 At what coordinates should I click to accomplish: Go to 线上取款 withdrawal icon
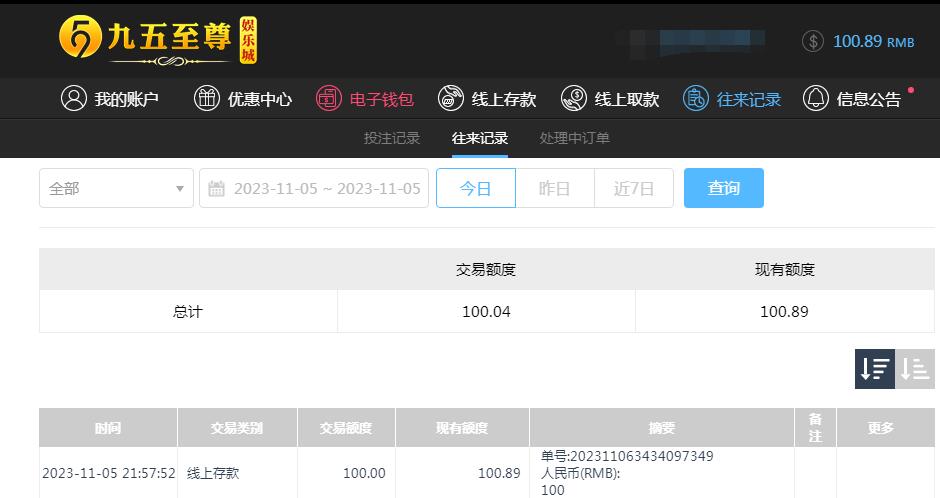point(574,98)
